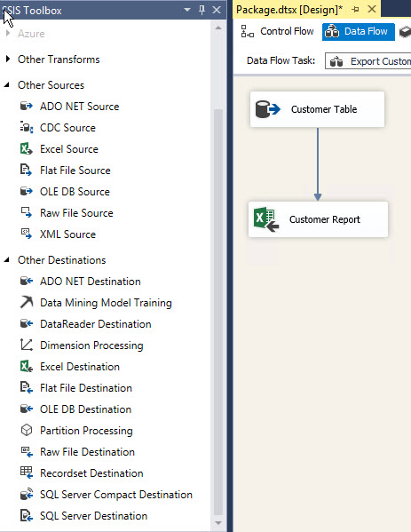Select the CDC Source icon
This screenshot has height=532, width=411.
pos(26,128)
